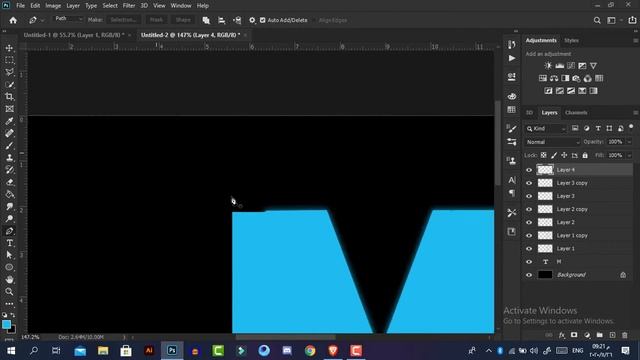Click the Mask button
640x360 pixels.
click(x=156, y=20)
